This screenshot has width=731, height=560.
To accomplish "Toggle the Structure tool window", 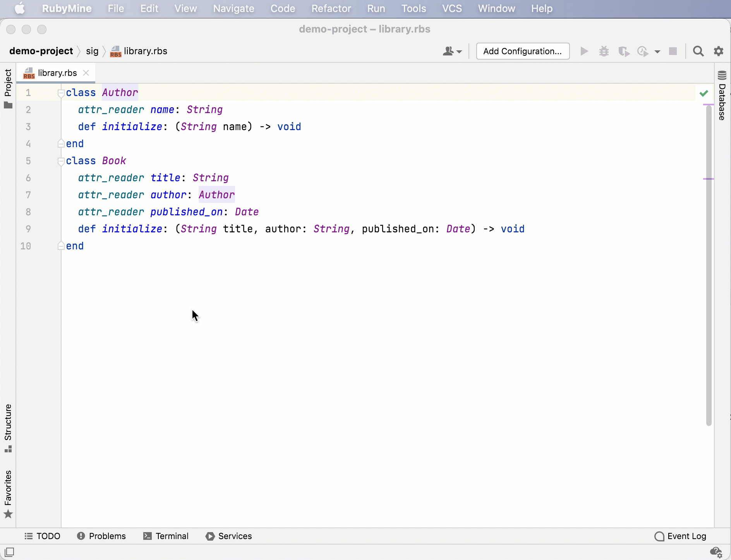I will 8,428.
